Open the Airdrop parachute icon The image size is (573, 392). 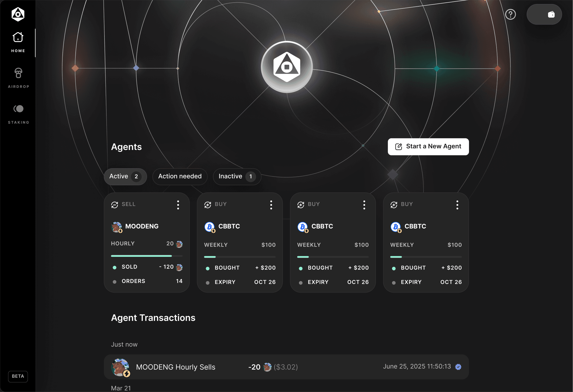[x=18, y=73]
